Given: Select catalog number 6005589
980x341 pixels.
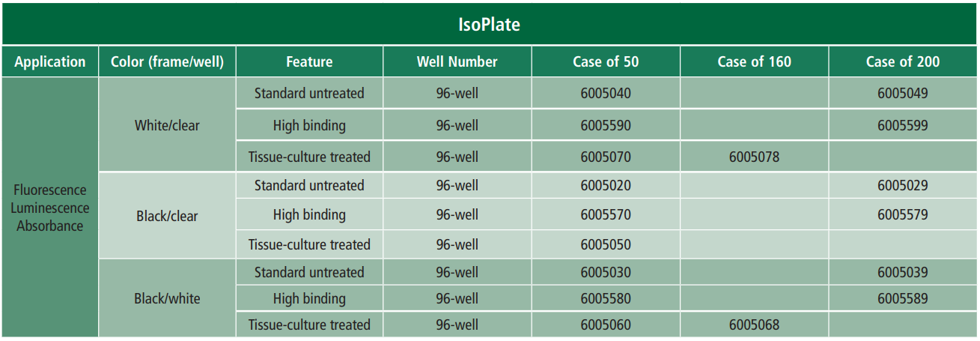Looking at the screenshot, I should [903, 298].
